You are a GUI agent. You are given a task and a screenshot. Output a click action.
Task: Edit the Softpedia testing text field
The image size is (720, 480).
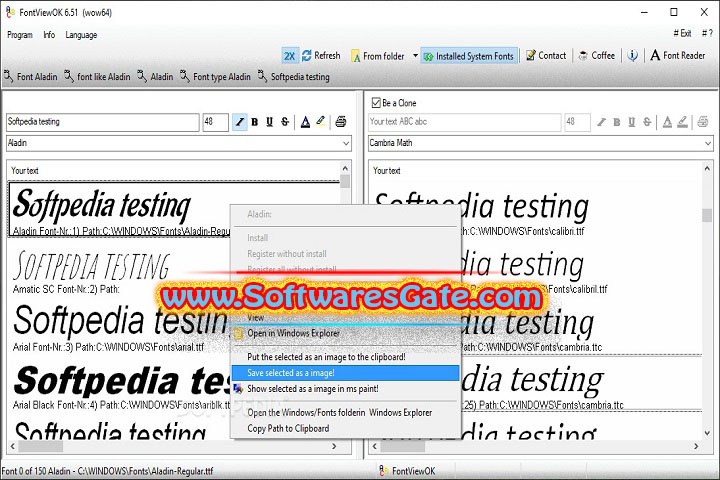pos(102,122)
